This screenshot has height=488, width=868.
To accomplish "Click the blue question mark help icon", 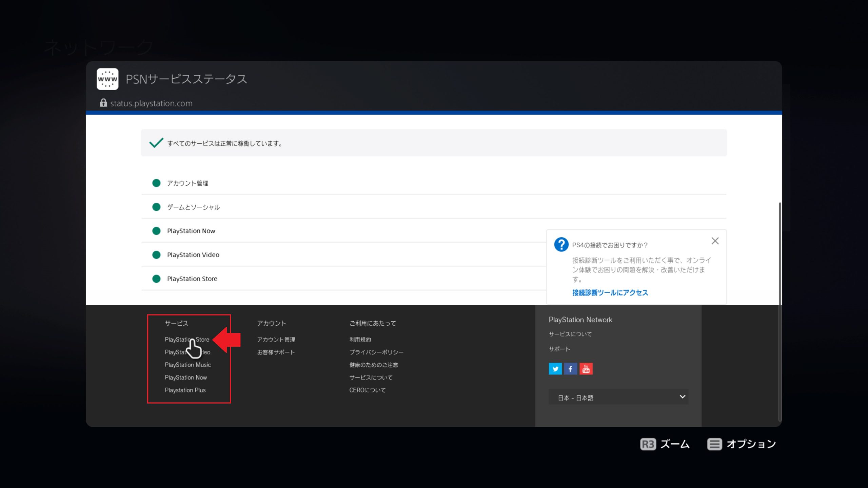I will [x=561, y=244].
